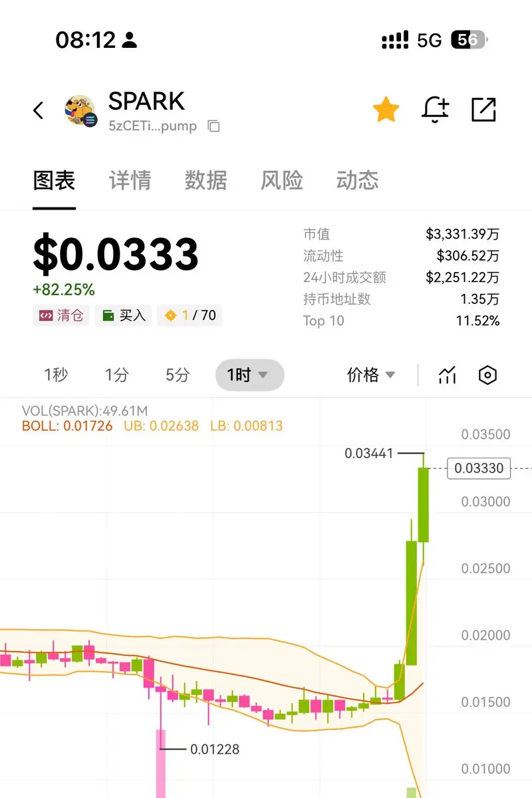Viewport: 532px width, 798px height.
Task: Open the 数据 tab
Action: tap(205, 180)
